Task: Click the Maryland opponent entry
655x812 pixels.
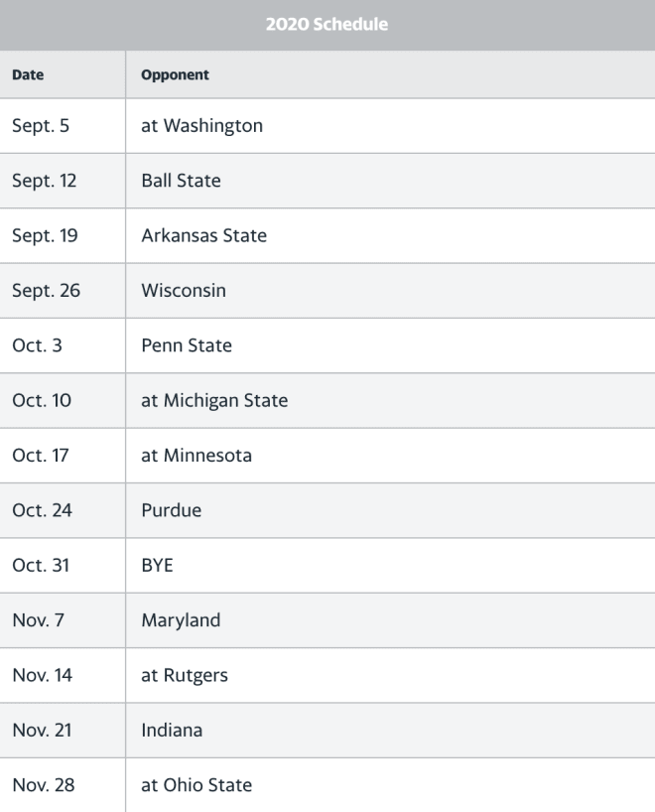Action: click(x=181, y=620)
